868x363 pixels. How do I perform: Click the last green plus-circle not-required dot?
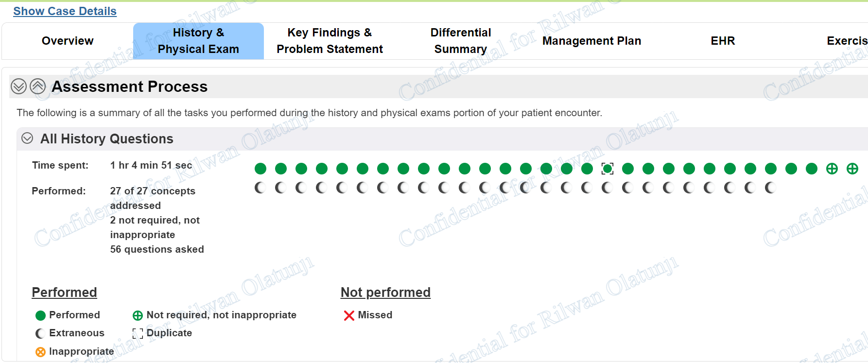852,169
